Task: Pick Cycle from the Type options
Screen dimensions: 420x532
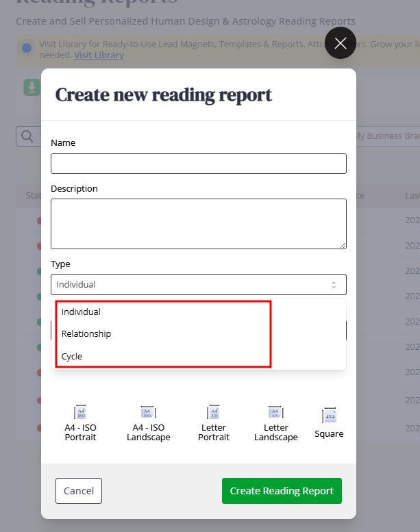Action: (72, 356)
